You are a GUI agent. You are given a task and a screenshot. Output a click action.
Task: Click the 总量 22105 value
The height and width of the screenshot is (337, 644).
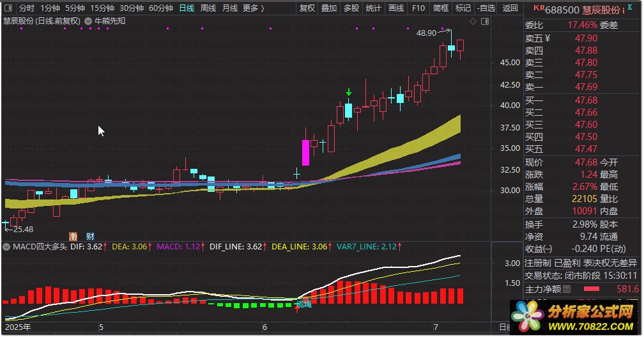585,199
